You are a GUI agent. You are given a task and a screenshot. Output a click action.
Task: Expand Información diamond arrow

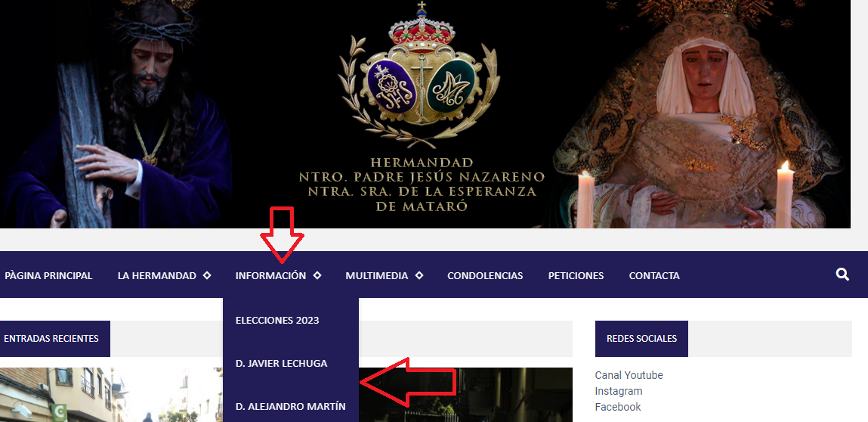317,275
